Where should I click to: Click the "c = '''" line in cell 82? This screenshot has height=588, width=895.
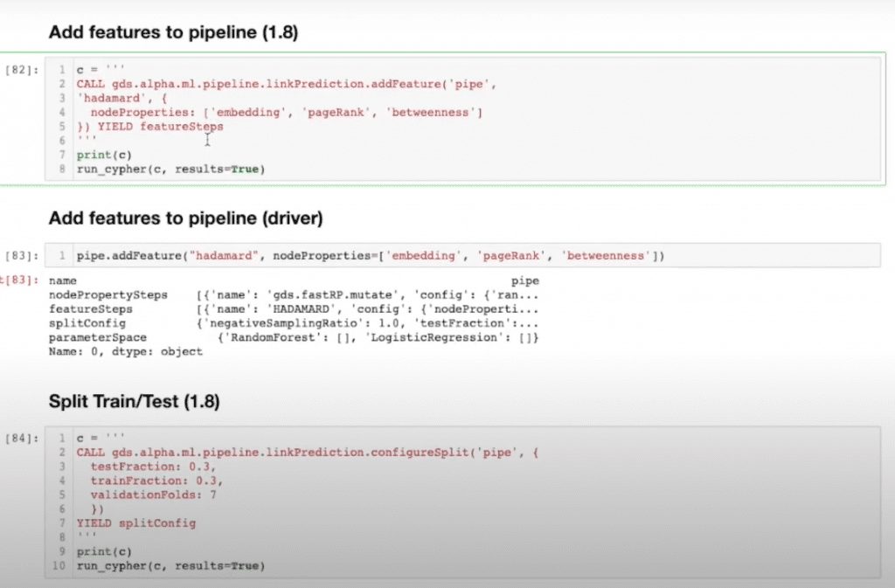[x=101, y=70]
